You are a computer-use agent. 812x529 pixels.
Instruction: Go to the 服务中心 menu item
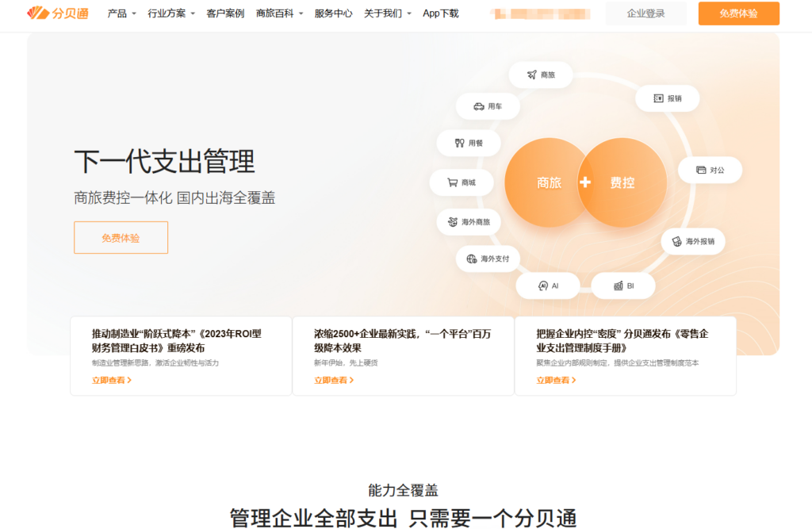click(333, 13)
